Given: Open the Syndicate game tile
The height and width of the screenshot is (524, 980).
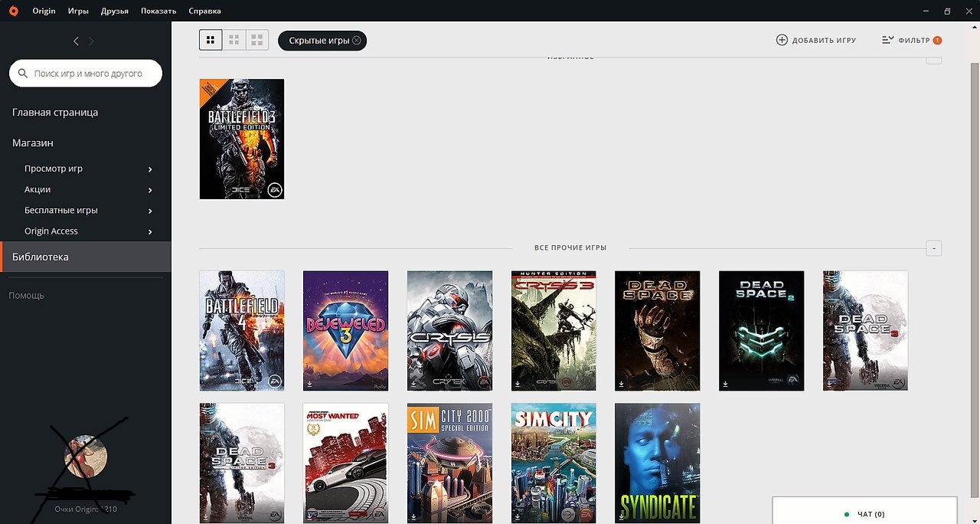Looking at the screenshot, I should (658, 463).
